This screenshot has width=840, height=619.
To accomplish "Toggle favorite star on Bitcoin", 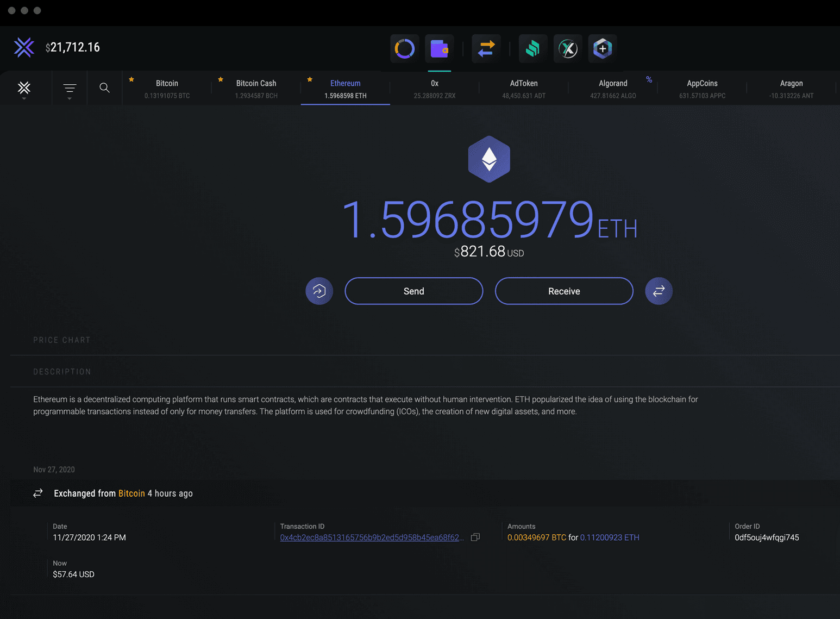I will pyautogui.click(x=131, y=79).
